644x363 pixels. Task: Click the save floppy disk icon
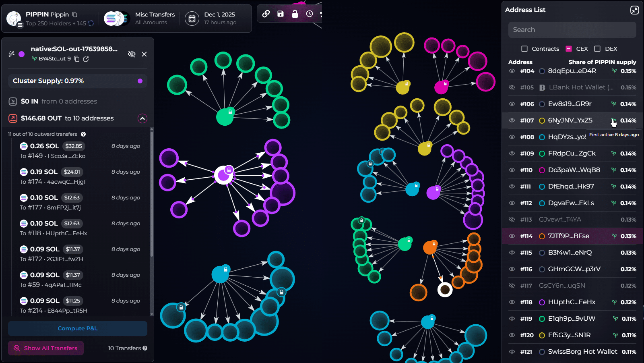point(281,14)
